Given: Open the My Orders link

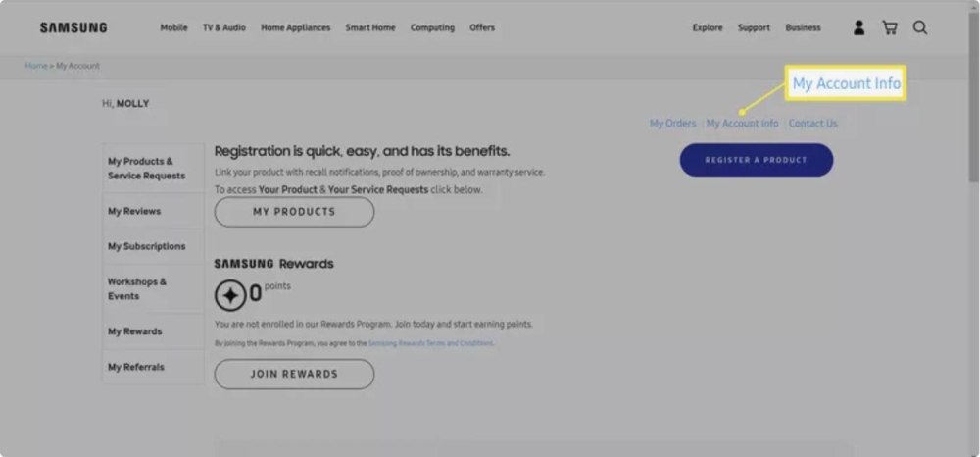Looking at the screenshot, I should click(672, 124).
